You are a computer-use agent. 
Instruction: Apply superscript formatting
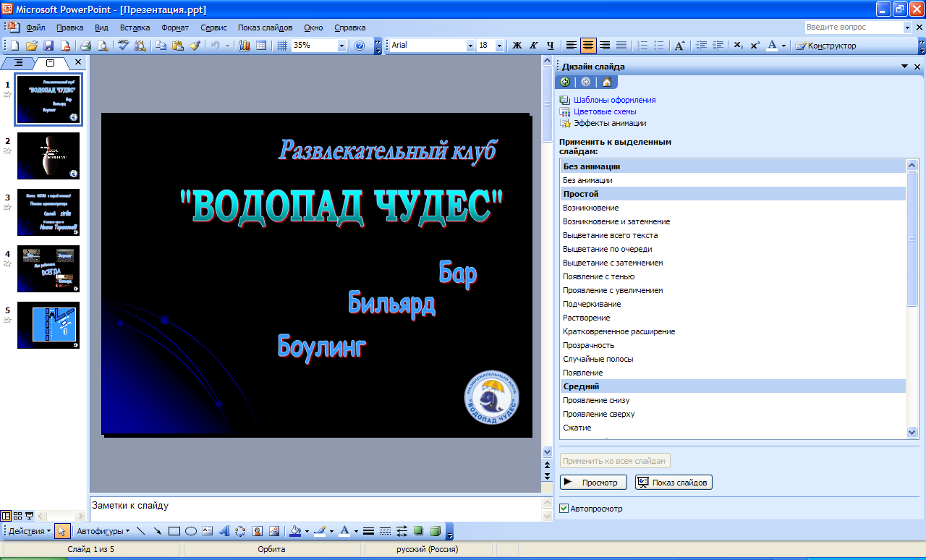click(x=755, y=46)
